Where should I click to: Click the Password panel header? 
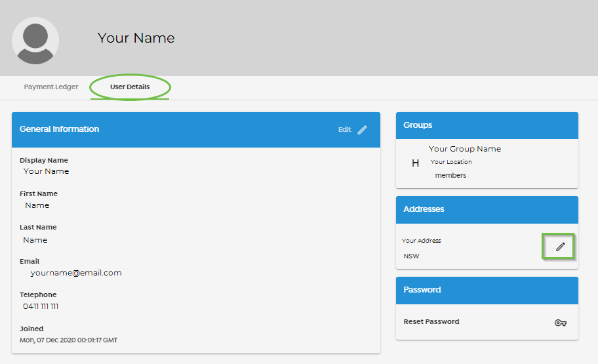click(x=487, y=291)
